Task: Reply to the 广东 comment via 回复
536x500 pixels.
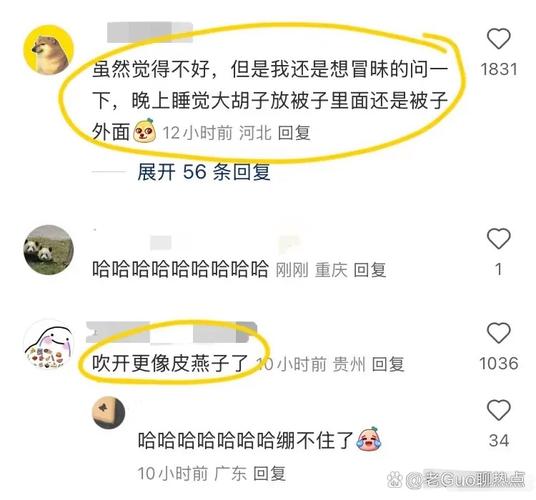Action: 269,473
